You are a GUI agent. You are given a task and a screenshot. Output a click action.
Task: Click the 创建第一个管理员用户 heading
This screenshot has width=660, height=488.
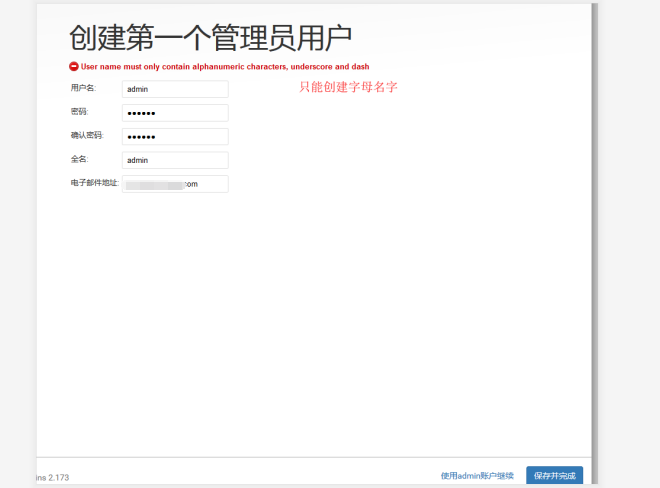point(210,38)
